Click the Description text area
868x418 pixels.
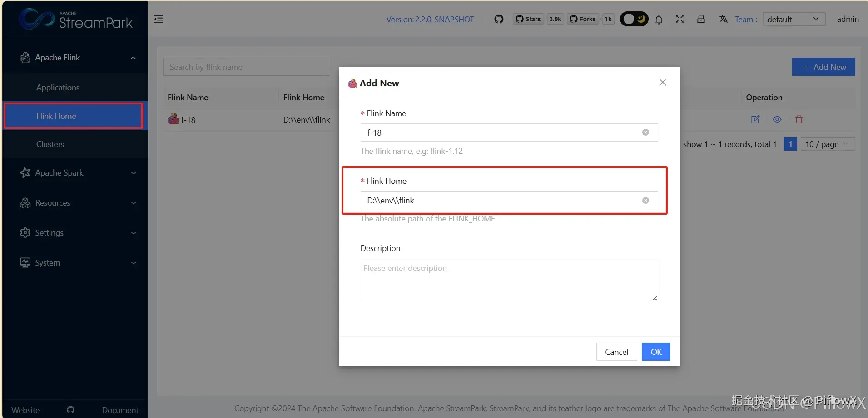[x=509, y=280]
